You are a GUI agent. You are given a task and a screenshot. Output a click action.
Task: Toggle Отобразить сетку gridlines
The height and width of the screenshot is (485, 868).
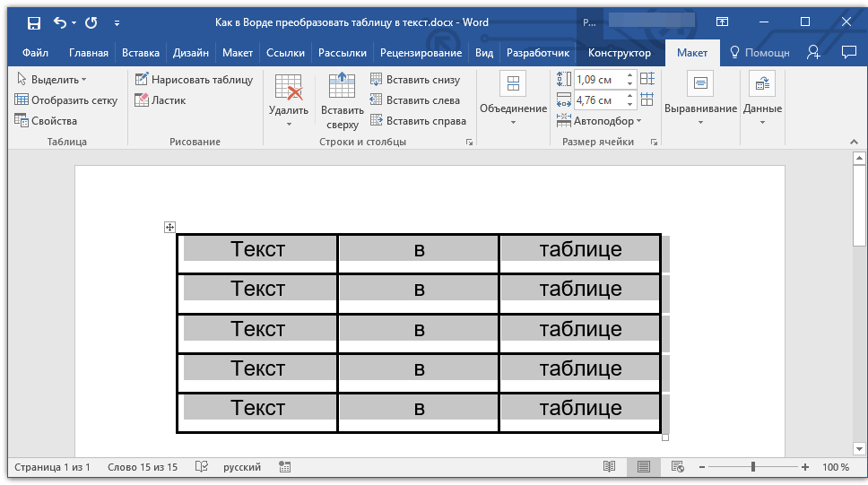[66, 100]
